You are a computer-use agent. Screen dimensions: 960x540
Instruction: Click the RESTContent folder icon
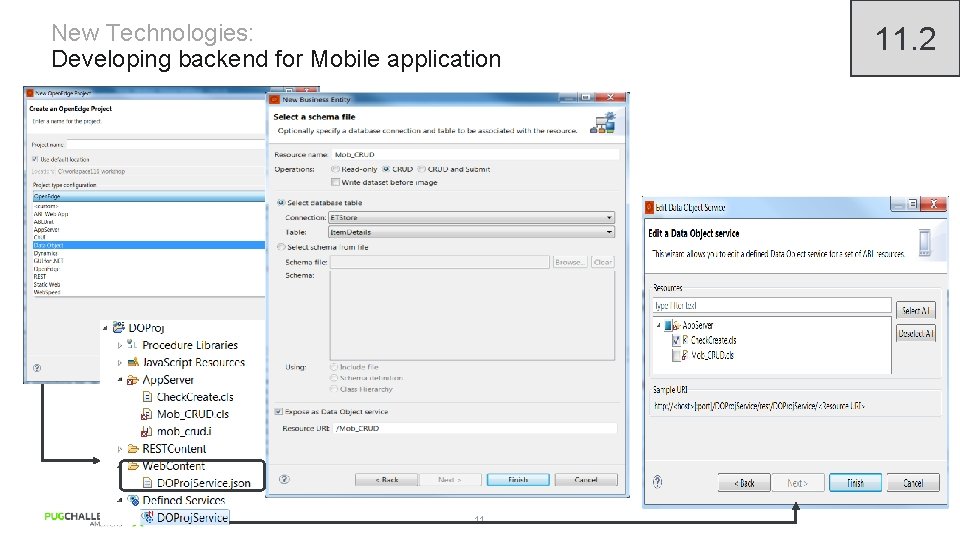click(133, 448)
